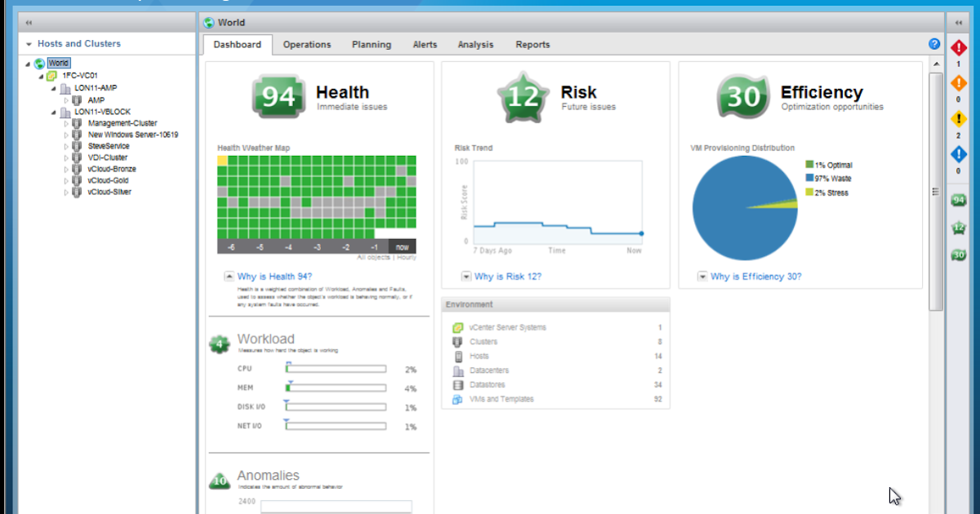Click the World globe icon in the header
This screenshot has width=980, height=514.
point(211,22)
